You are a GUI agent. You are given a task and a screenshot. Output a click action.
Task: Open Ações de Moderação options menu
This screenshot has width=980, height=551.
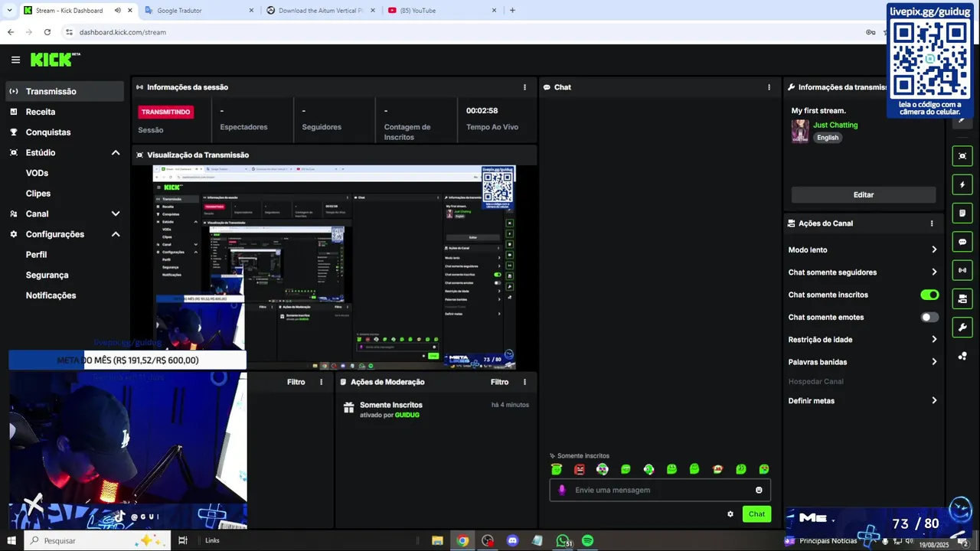pyautogui.click(x=524, y=382)
